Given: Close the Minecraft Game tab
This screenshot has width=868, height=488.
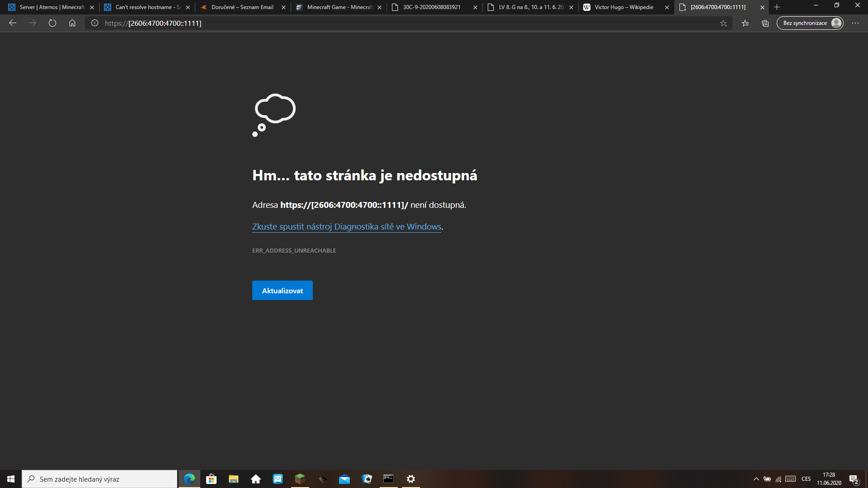Looking at the screenshot, I should 380,7.
